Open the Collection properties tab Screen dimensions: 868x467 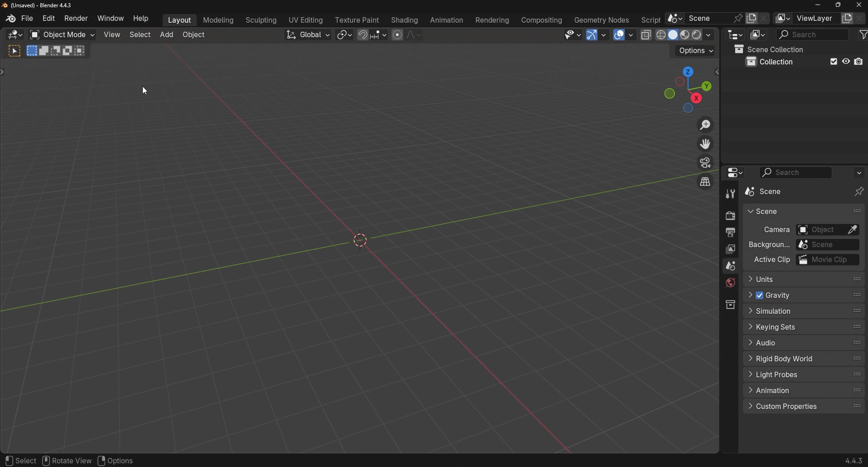[x=730, y=305]
